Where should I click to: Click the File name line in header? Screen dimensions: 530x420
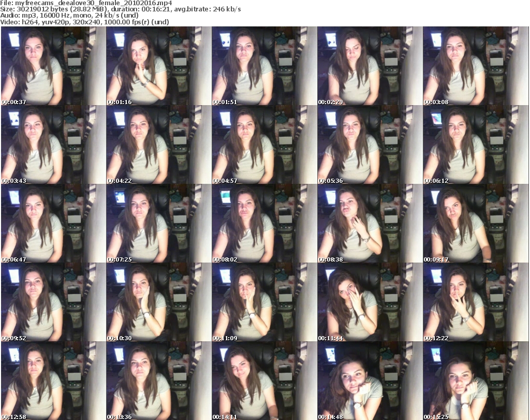pyautogui.click(x=86, y=3)
